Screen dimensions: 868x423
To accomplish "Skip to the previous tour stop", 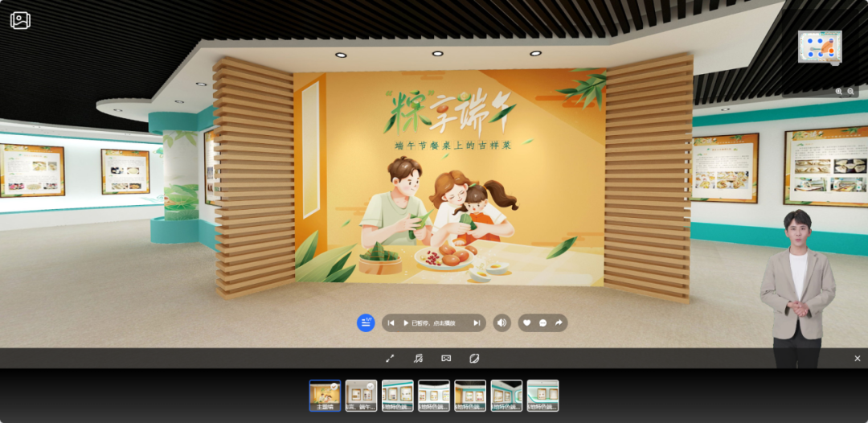I will tap(391, 323).
